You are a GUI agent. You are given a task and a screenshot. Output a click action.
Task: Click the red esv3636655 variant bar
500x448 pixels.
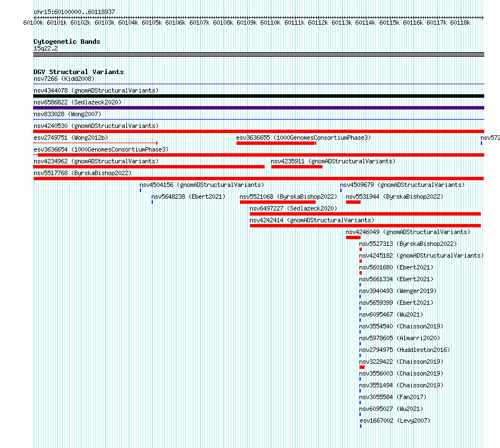(276, 143)
